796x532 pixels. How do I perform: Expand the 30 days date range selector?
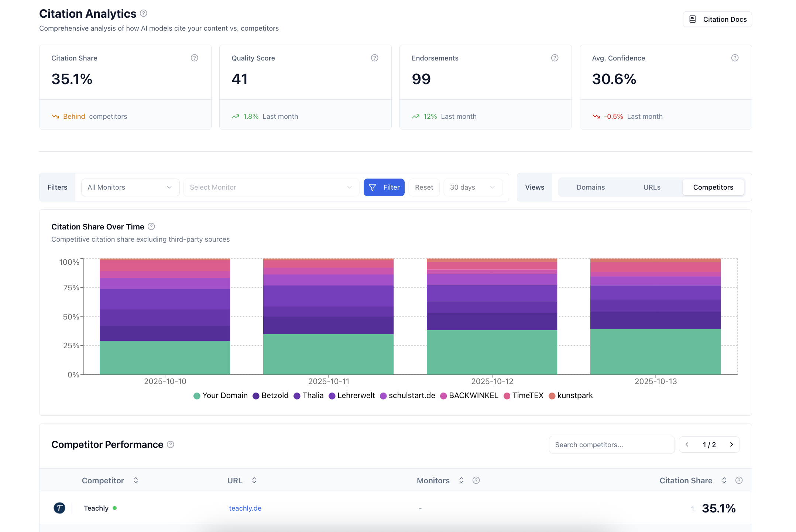[x=473, y=187]
